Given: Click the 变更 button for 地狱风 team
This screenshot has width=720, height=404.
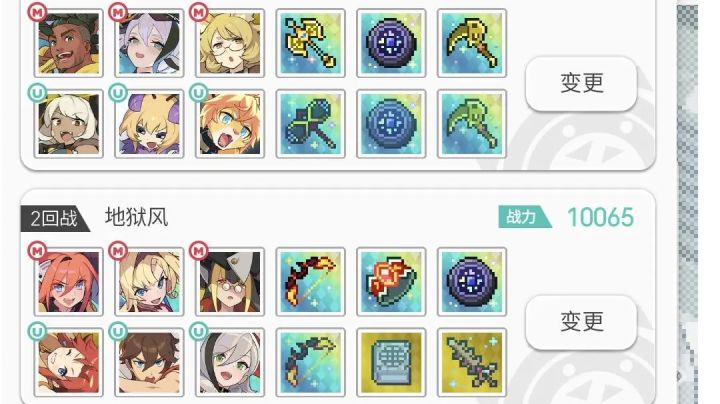Looking at the screenshot, I should coord(581,322).
